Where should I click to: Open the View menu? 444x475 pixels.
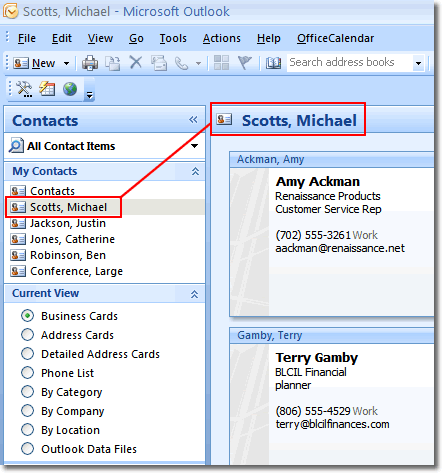click(x=100, y=38)
